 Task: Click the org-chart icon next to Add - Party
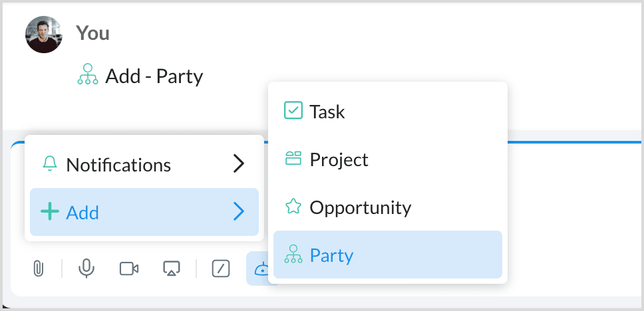pyautogui.click(x=88, y=76)
